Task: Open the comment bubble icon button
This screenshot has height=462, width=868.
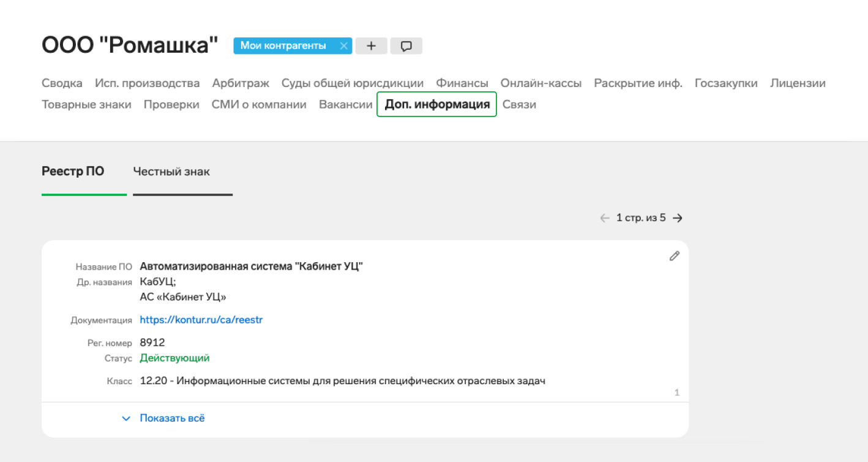Action: coord(406,46)
